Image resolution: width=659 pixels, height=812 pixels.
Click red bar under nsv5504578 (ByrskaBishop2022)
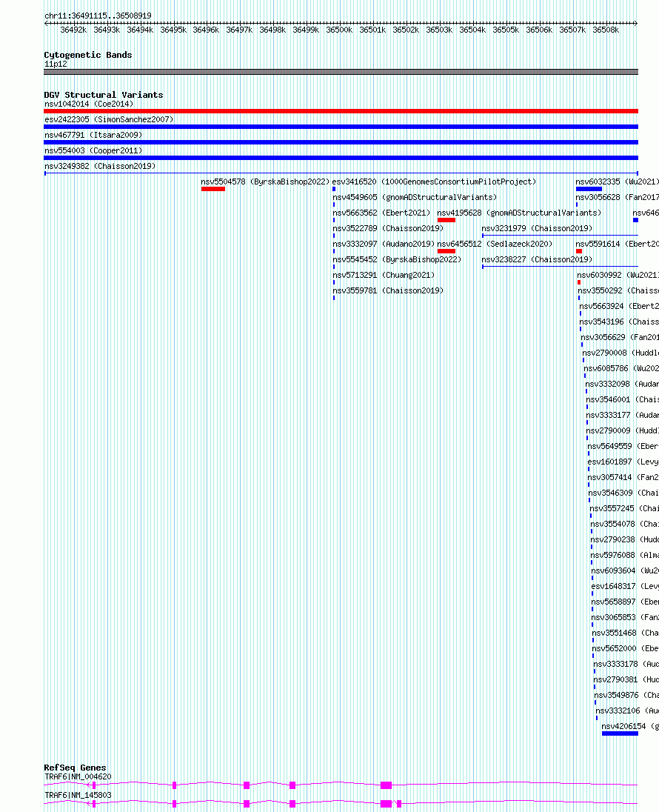click(213, 189)
